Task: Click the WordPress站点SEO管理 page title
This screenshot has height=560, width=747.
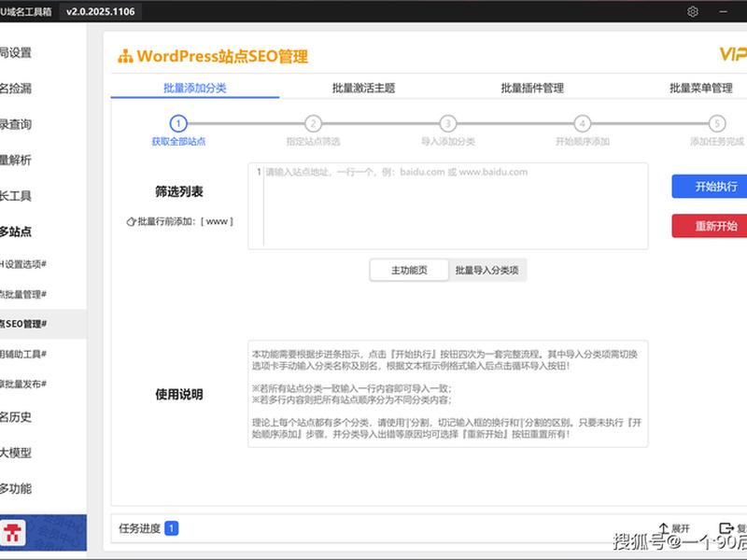Action: tap(222, 56)
